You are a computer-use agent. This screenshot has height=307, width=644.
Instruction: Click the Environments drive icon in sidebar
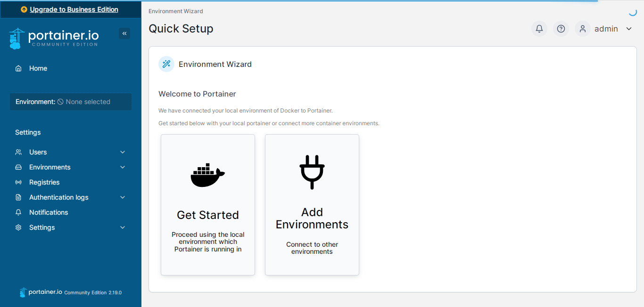click(18, 167)
